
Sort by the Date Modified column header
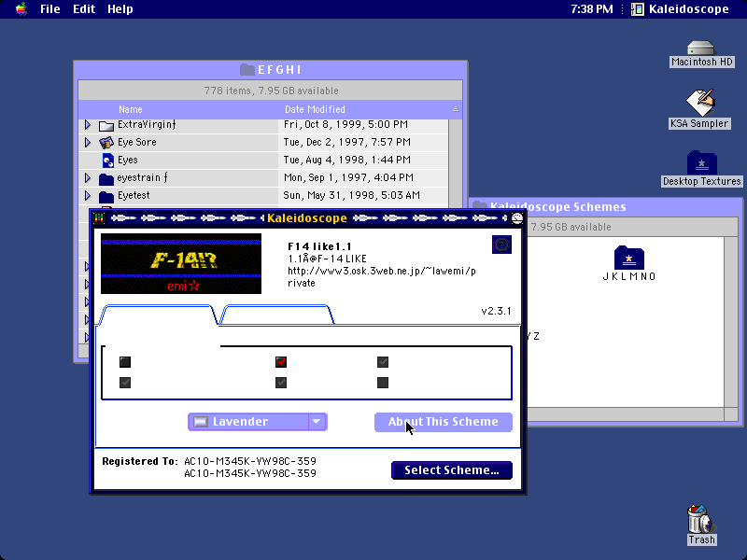(315, 109)
